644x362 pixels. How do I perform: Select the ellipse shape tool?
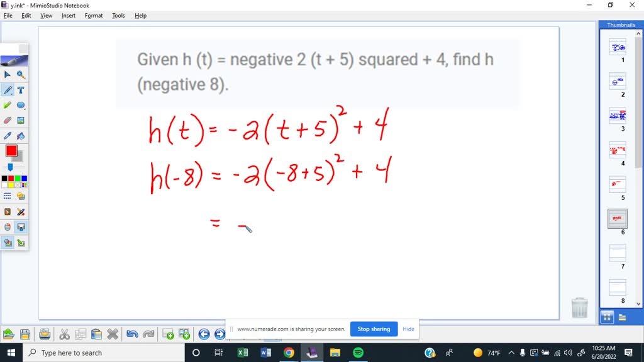point(21,104)
